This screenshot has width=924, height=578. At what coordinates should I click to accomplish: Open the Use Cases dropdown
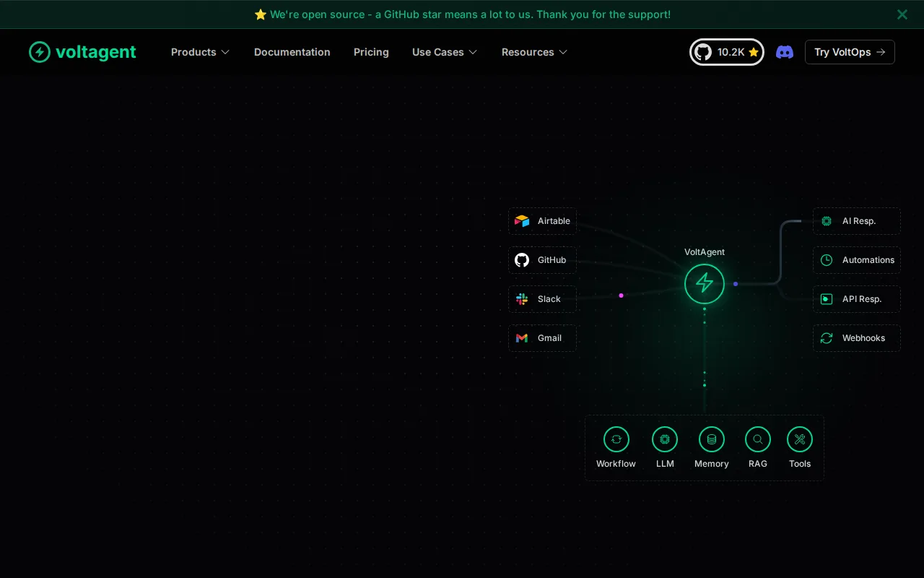pyautogui.click(x=445, y=52)
